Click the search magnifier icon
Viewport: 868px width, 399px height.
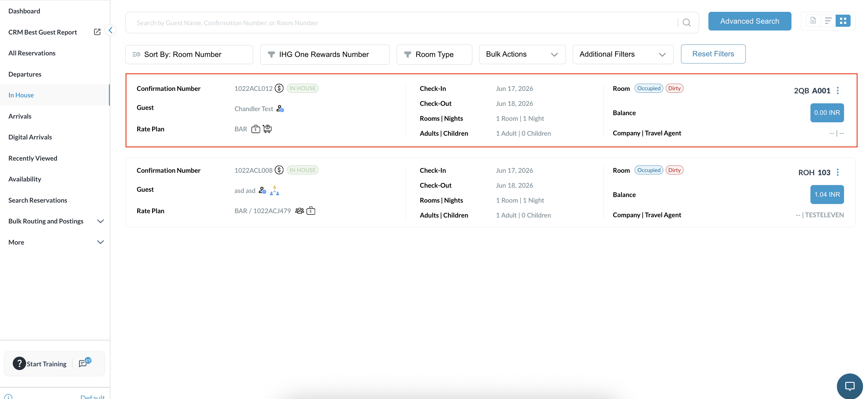pyautogui.click(x=686, y=23)
